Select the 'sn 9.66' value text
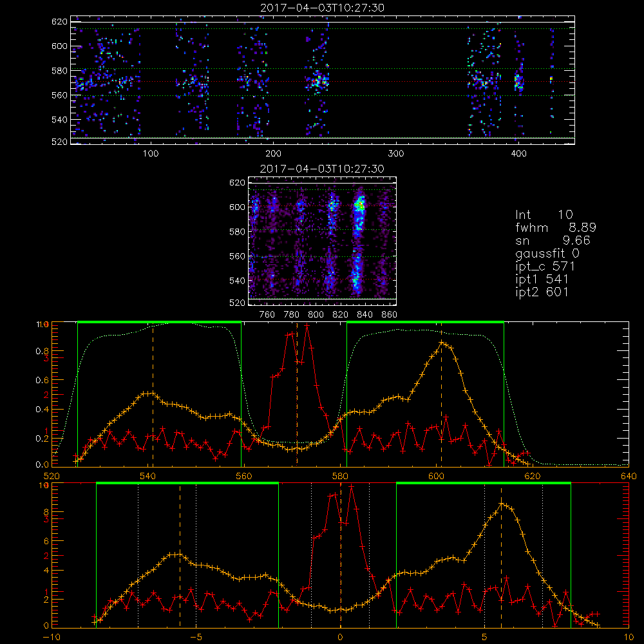Screen dimensions: 644x644 [x=553, y=240]
